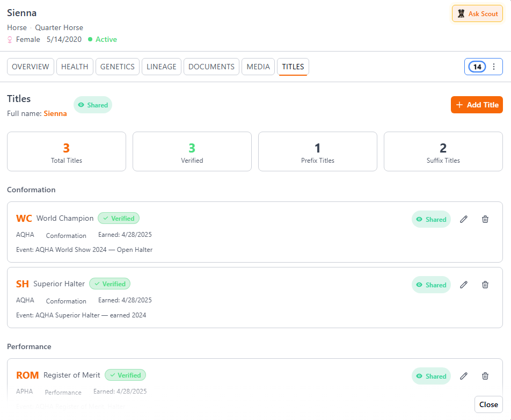The width and height of the screenshot is (511, 420).
Task: Switch to the Overview tab
Action: coord(31,67)
